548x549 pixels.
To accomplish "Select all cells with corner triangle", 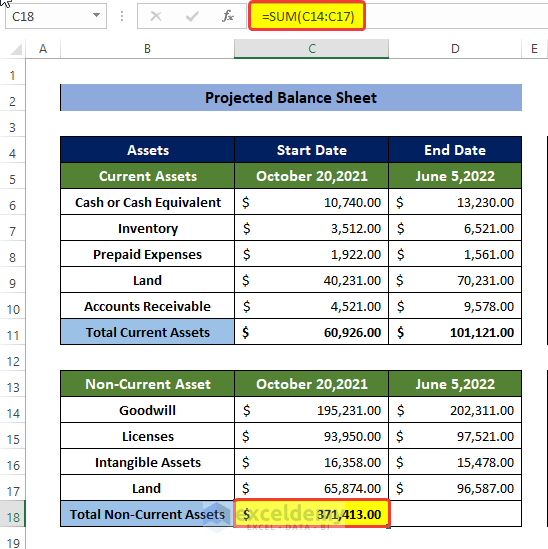I will click(x=16, y=49).
